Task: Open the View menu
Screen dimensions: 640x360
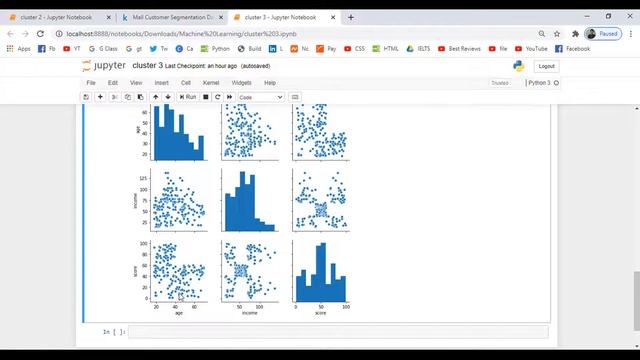Action: point(136,83)
